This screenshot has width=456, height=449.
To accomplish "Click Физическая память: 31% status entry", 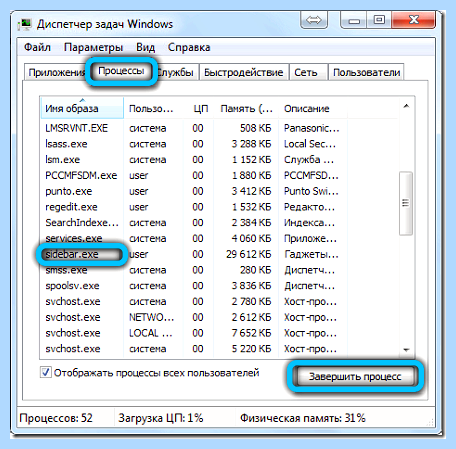I will (x=303, y=418).
